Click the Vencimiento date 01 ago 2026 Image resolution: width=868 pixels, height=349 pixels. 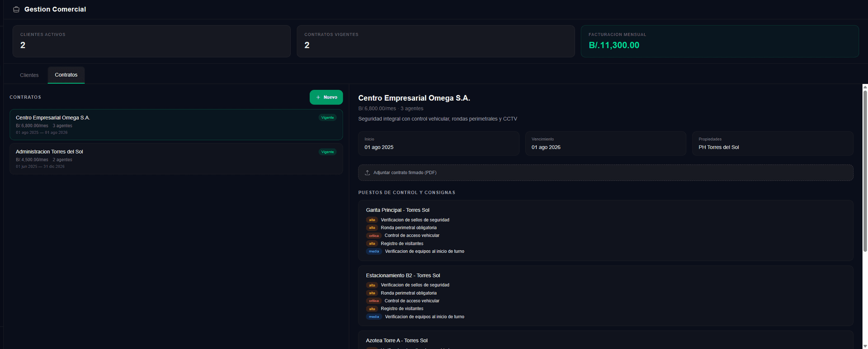(546, 147)
